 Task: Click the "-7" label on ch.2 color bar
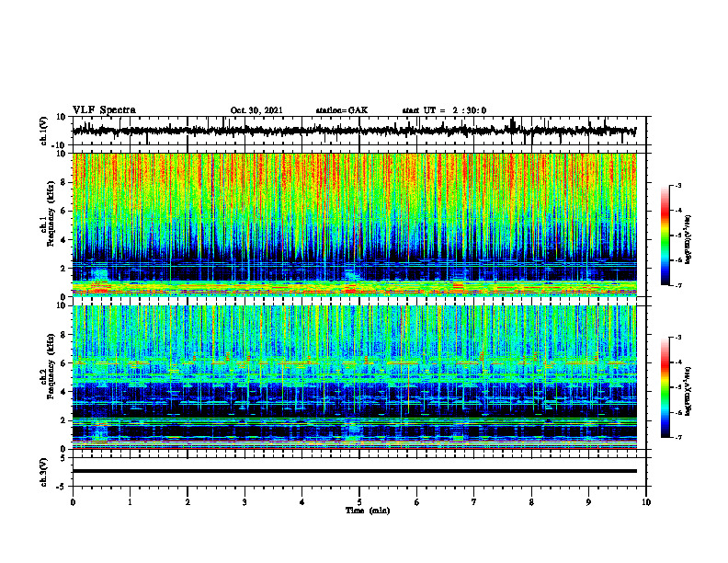pos(678,437)
